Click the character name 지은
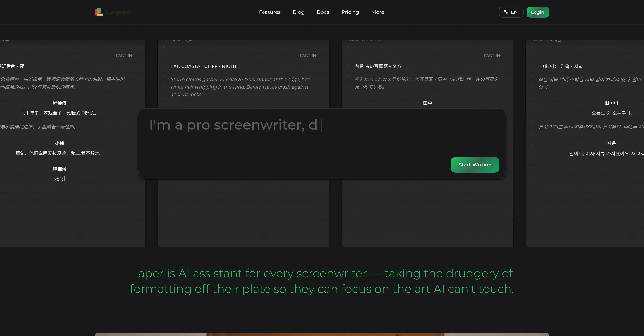The height and width of the screenshot is (336, 644). (x=611, y=143)
